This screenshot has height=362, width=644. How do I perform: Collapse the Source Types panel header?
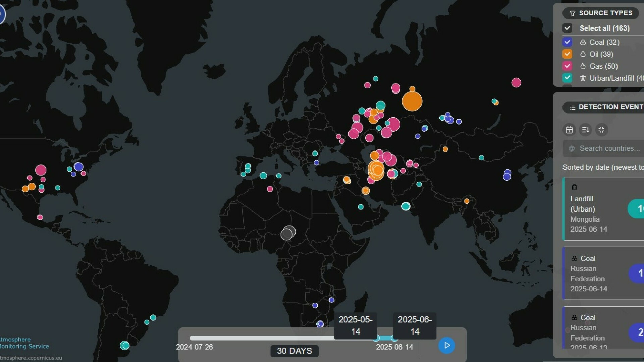pos(600,13)
